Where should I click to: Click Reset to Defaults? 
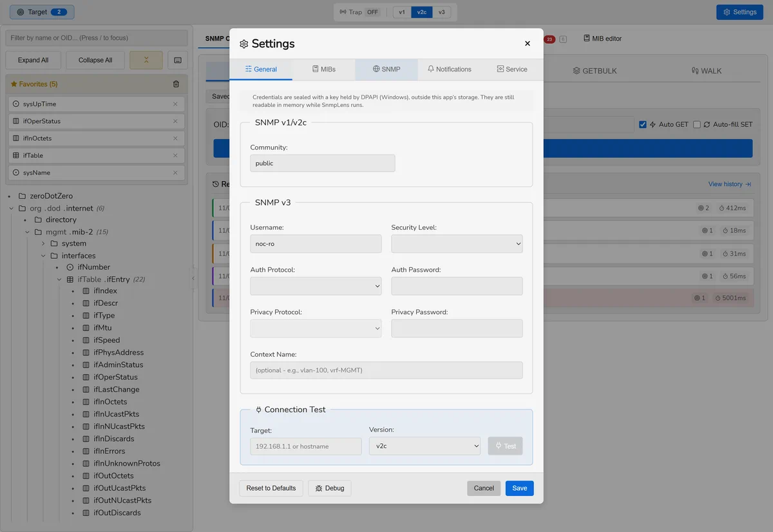[271, 488]
